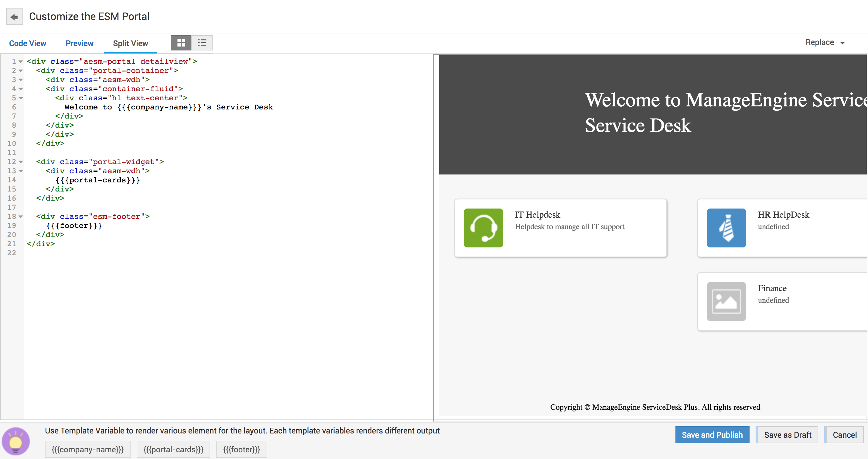This screenshot has width=868, height=459.
Task: Collapse code fold on line 4
Action: pyautogui.click(x=21, y=89)
